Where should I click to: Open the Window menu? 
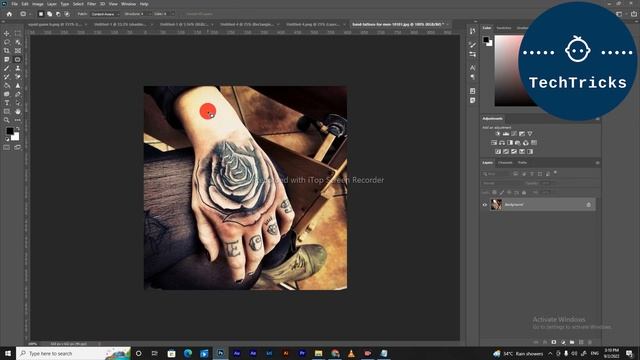point(128,4)
